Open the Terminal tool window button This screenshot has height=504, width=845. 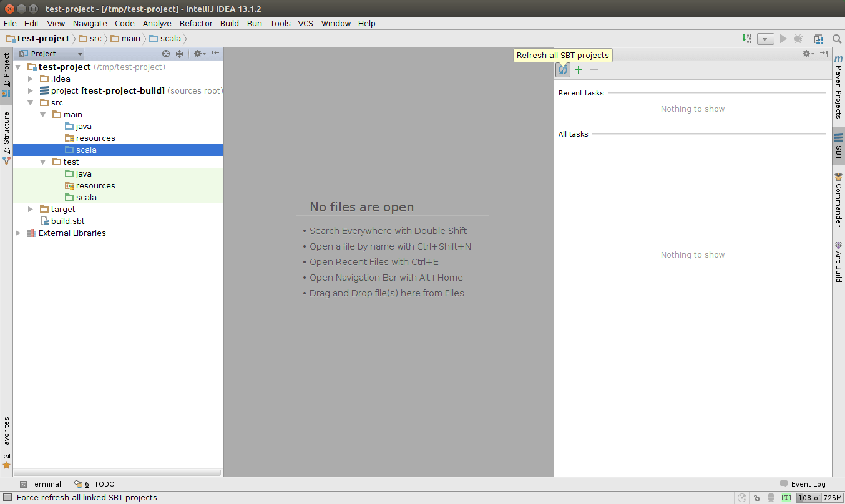click(41, 484)
